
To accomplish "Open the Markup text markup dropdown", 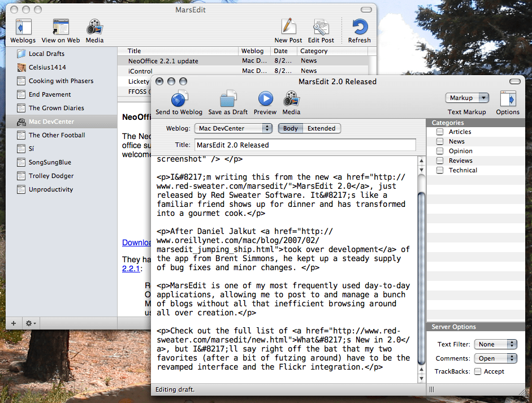I will (x=467, y=98).
